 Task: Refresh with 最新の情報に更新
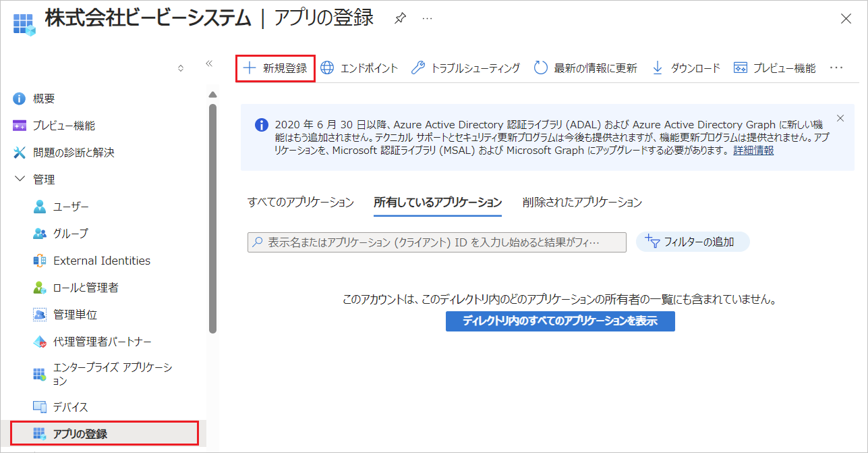[x=585, y=68]
